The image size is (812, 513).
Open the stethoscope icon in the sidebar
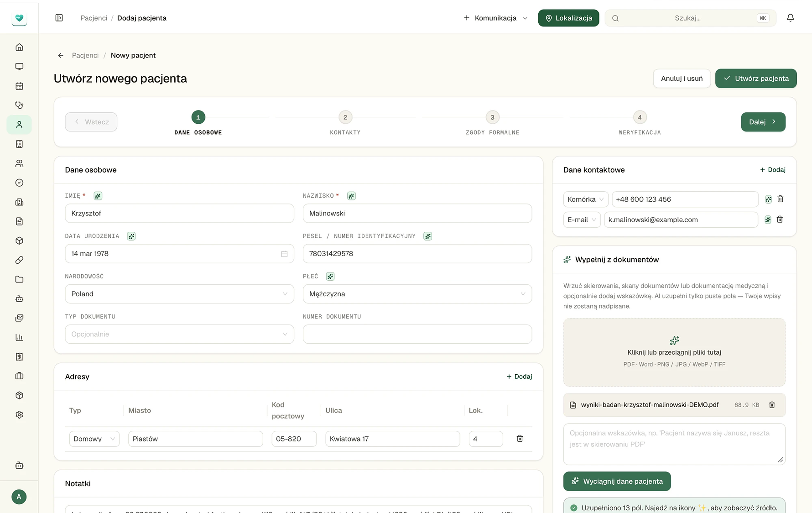[19, 105]
